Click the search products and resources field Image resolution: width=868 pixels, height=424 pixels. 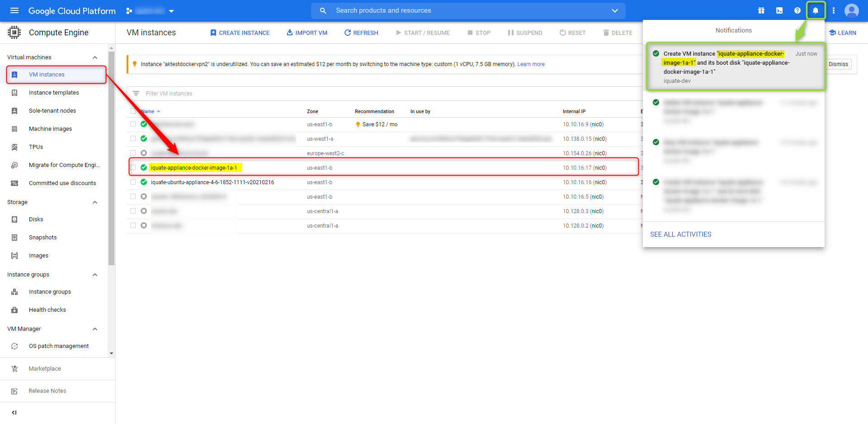[468, 10]
